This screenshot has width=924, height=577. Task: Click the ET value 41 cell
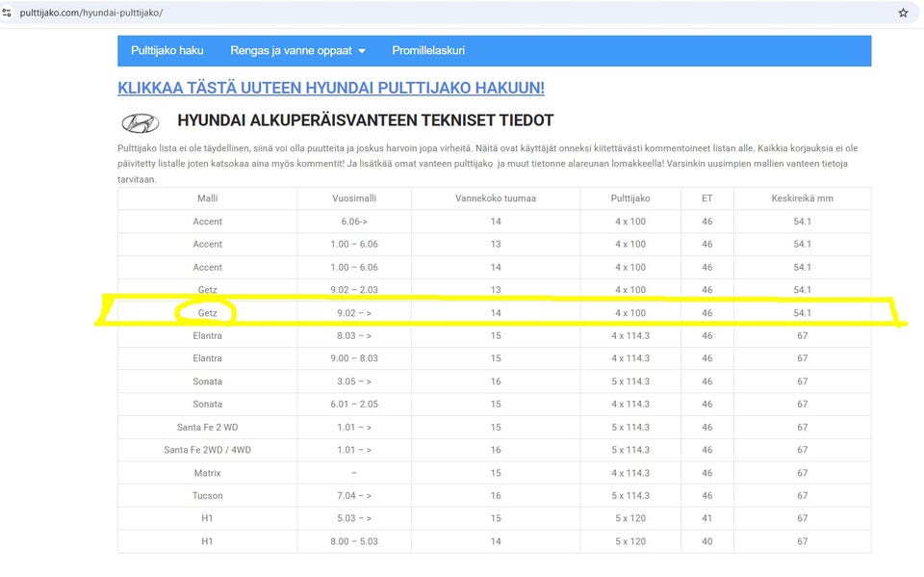pyautogui.click(x=707, y=518)
